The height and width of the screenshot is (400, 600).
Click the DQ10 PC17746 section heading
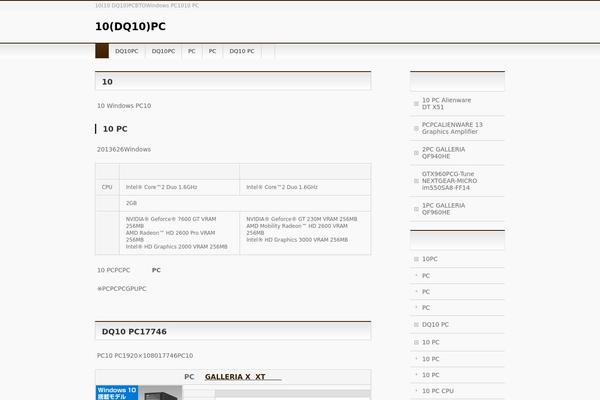134,331
